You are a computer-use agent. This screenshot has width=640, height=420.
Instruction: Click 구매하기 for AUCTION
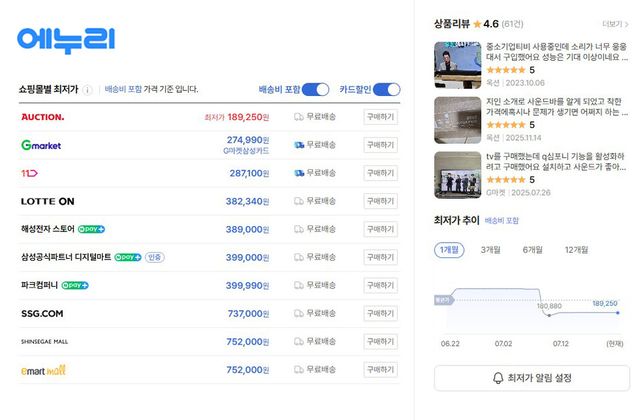(380, 117)
